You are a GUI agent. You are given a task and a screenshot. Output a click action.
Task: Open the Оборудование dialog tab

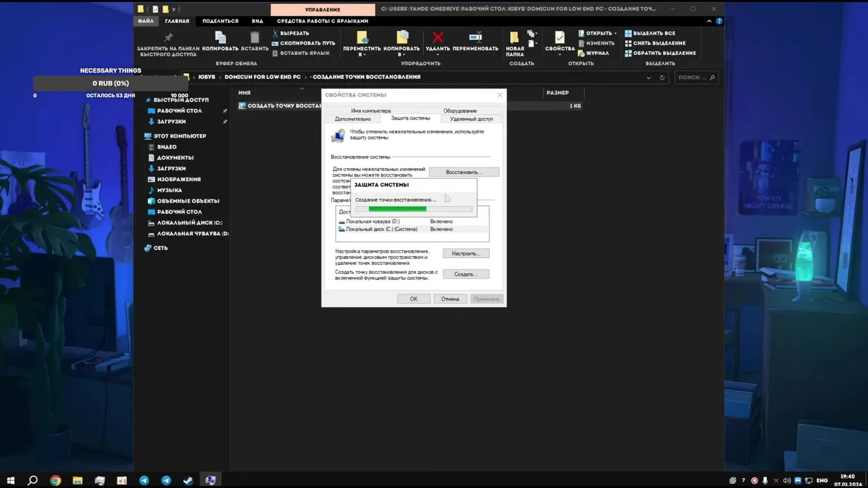tap(460, 110)
